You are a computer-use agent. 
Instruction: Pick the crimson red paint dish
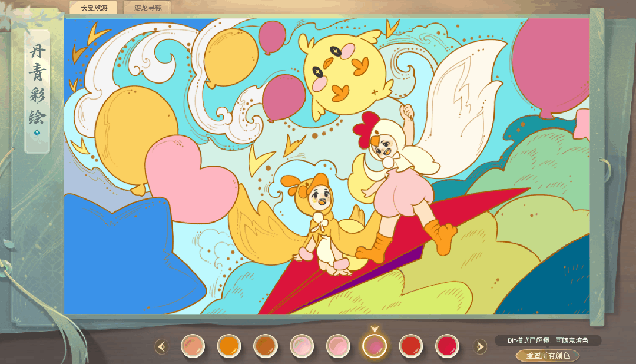coord(447,345)
